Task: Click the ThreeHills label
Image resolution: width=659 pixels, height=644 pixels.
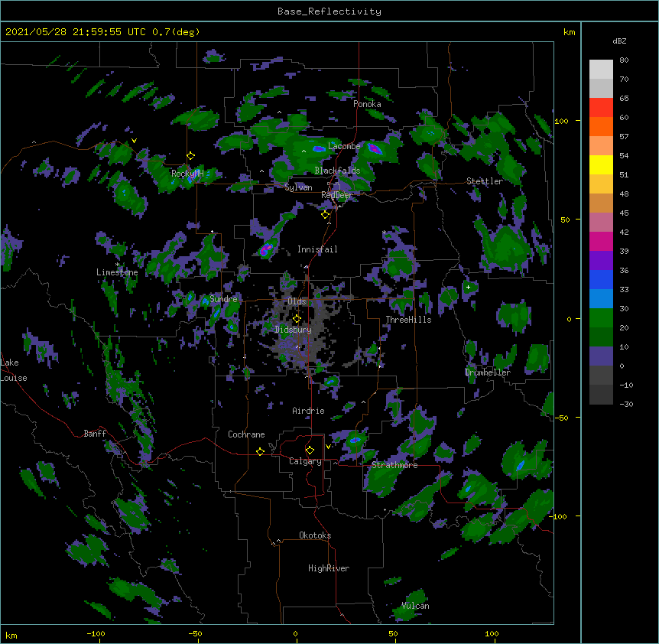Action: [408, 320]
